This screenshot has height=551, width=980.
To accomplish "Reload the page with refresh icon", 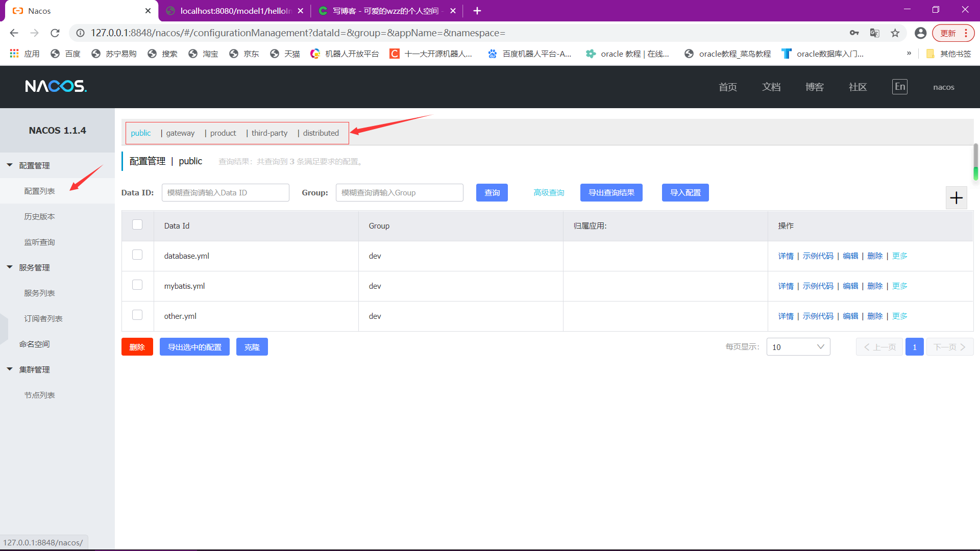I will [55, 33].
